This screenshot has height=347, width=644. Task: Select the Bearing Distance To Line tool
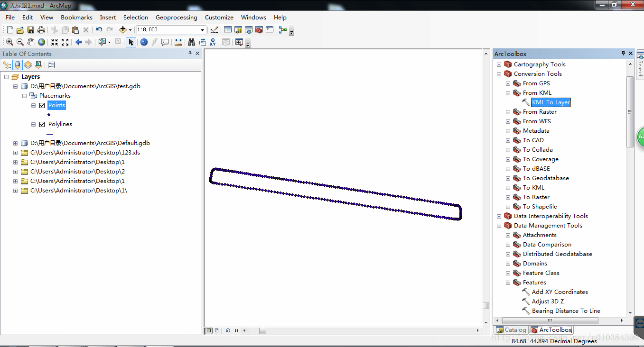(566, 311)
